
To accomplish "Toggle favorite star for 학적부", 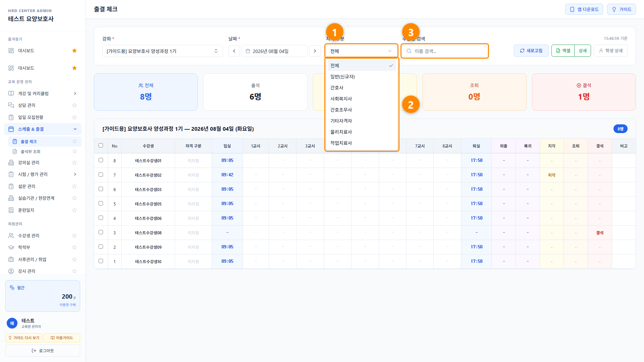I will click(74, 247).
